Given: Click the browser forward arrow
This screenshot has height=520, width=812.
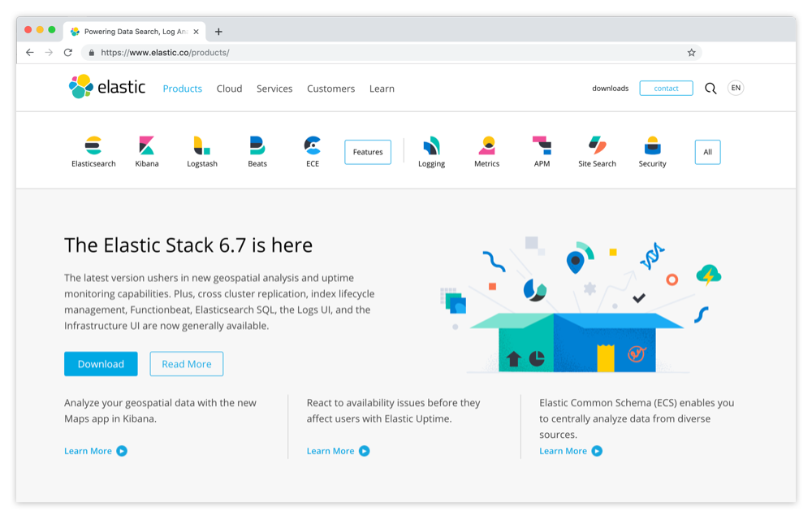Looking at the screenshot, I should click(x=49, y=52).
